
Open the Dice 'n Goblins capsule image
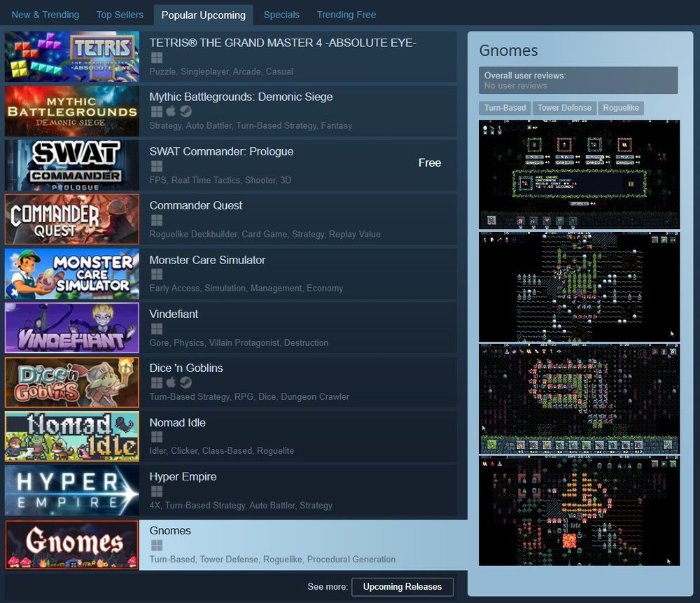(72, 382)
